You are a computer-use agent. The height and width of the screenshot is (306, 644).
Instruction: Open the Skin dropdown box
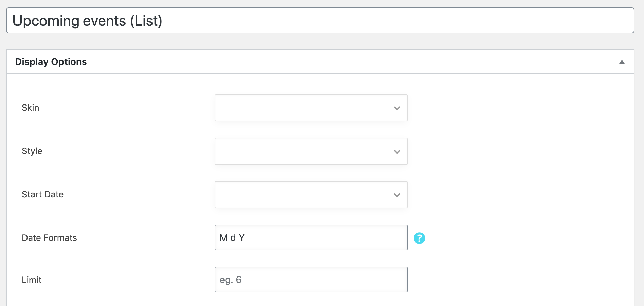(x=311, y=108)
